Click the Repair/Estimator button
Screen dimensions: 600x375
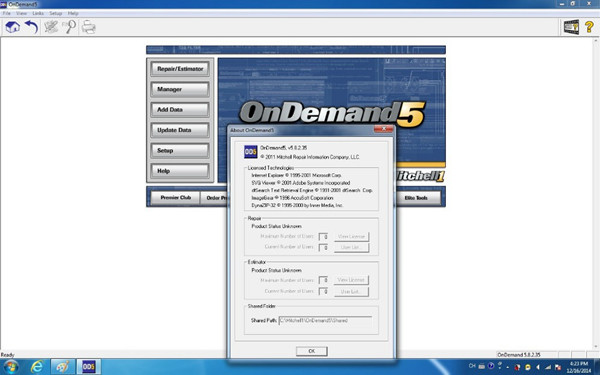(x=180, y=69)
